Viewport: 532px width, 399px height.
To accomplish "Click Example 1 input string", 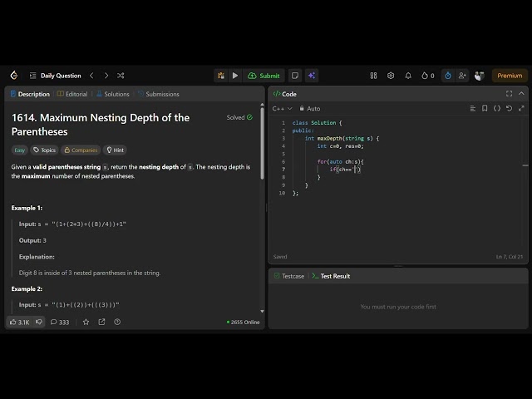I will [89, 224].
